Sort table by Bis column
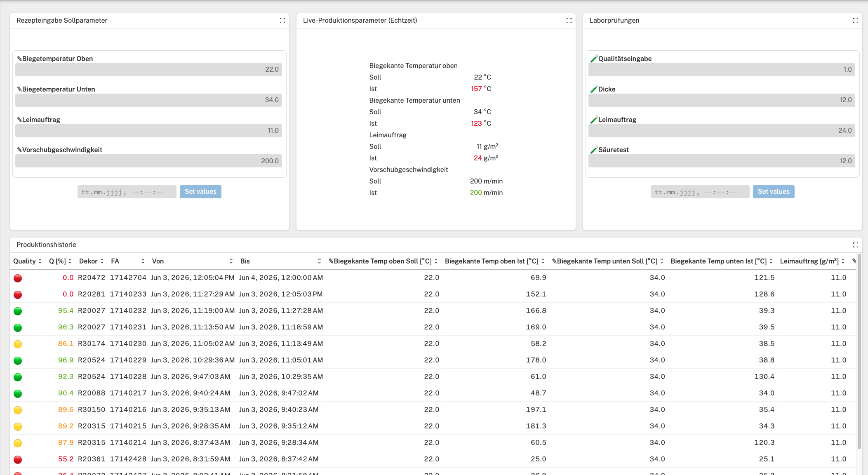 (320, 261)
